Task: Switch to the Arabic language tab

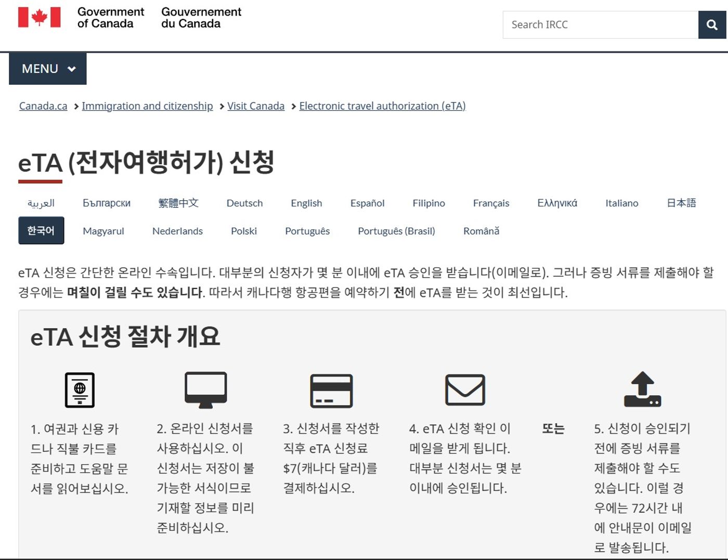Action: pyautogui.click(x=41, y=203)
